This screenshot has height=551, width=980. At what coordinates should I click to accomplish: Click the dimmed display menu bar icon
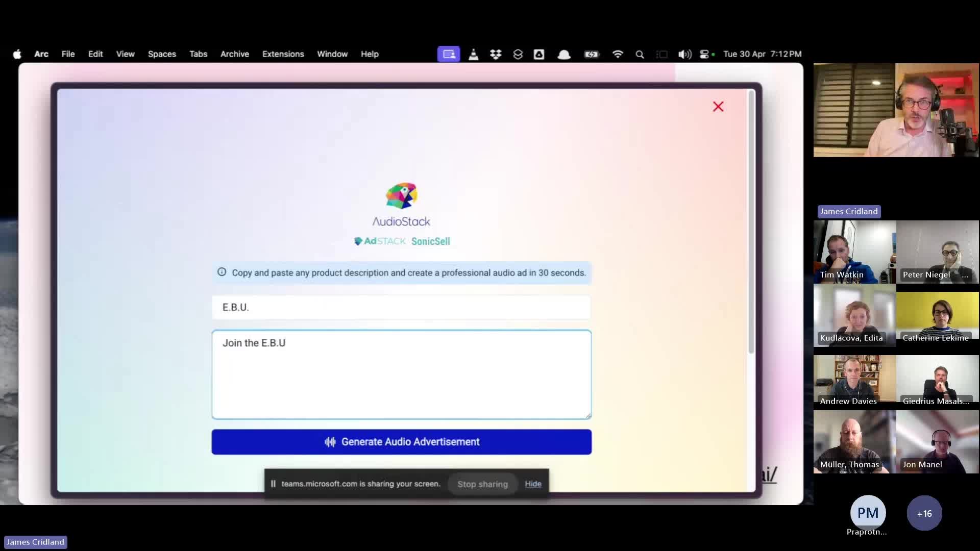(662, 54)
